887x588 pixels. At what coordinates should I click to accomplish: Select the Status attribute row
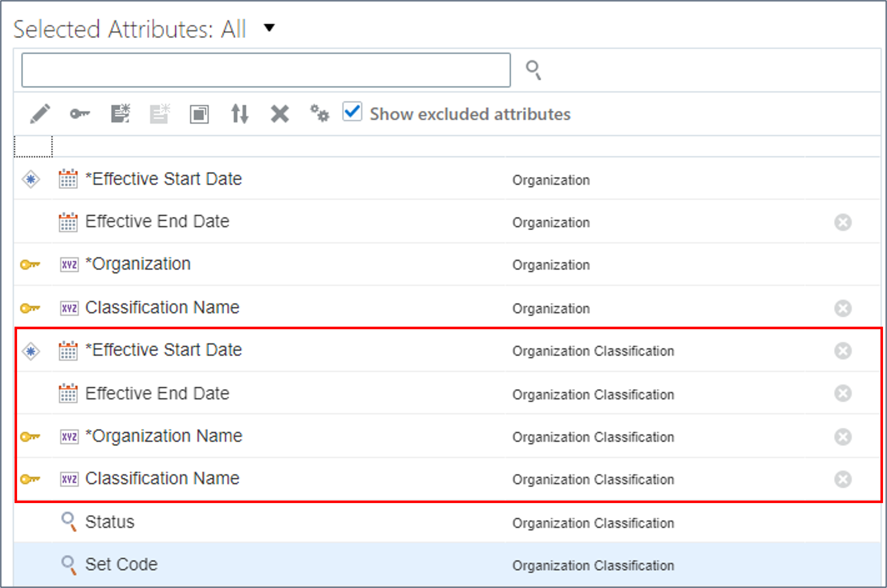110,522
